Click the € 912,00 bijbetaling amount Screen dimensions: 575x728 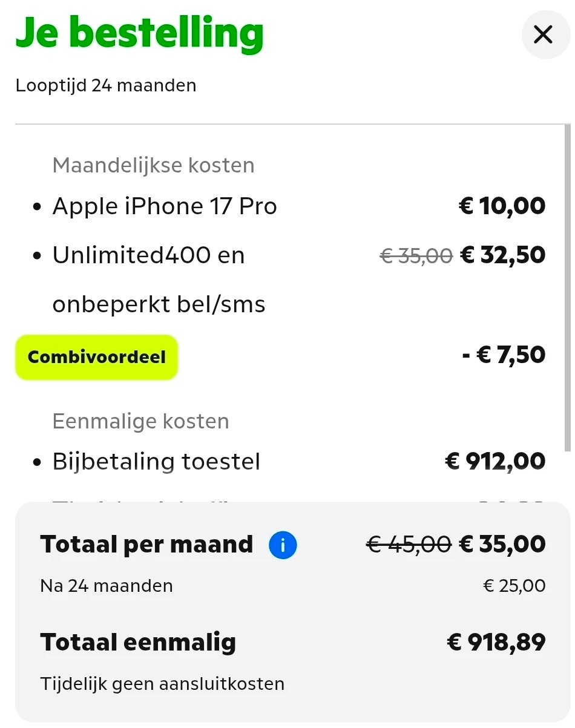click(495, 462)
